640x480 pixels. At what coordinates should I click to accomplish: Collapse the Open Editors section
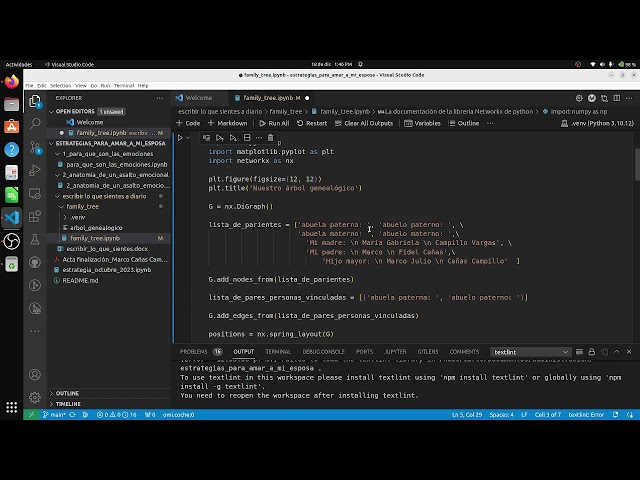pos(51,111)
